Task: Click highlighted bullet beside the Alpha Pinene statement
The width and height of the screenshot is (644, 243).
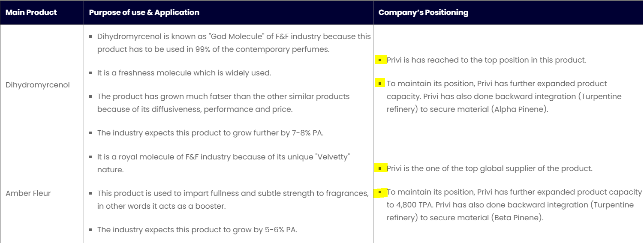Action: click(x=380, y=83)
